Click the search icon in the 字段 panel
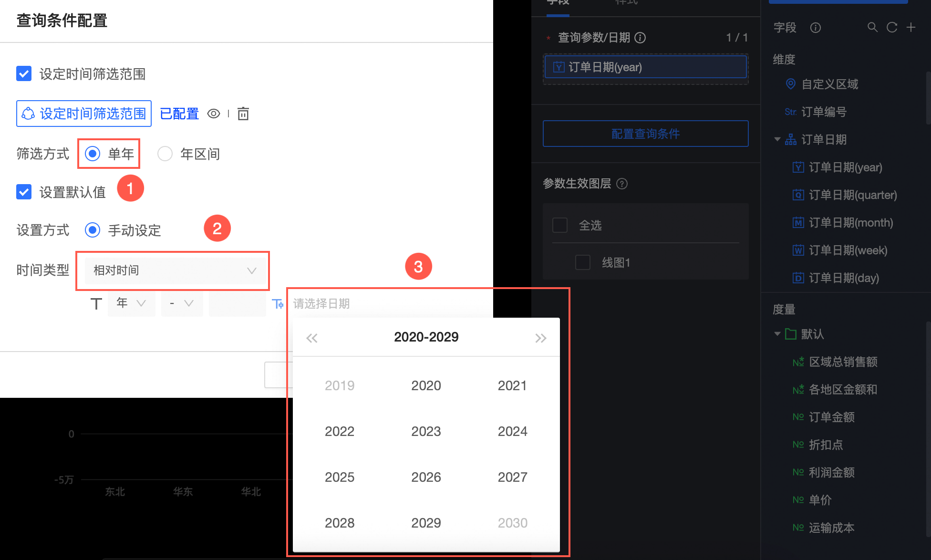 [872, 28]
